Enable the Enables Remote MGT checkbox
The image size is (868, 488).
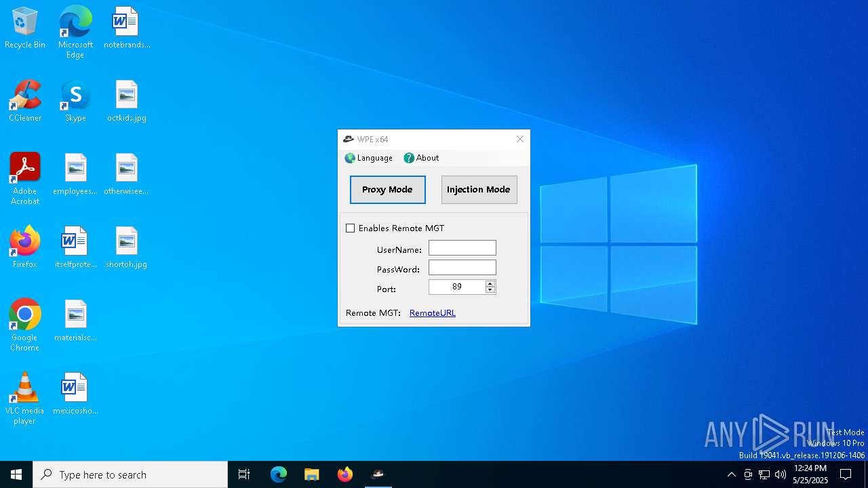(351, 228)
